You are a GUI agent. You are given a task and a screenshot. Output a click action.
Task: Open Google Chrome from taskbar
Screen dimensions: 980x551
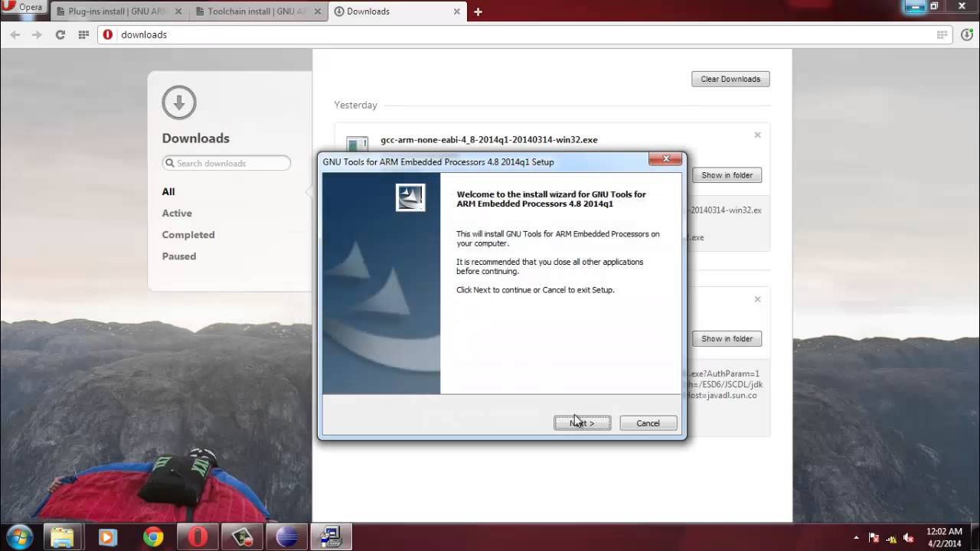[153, 537]
